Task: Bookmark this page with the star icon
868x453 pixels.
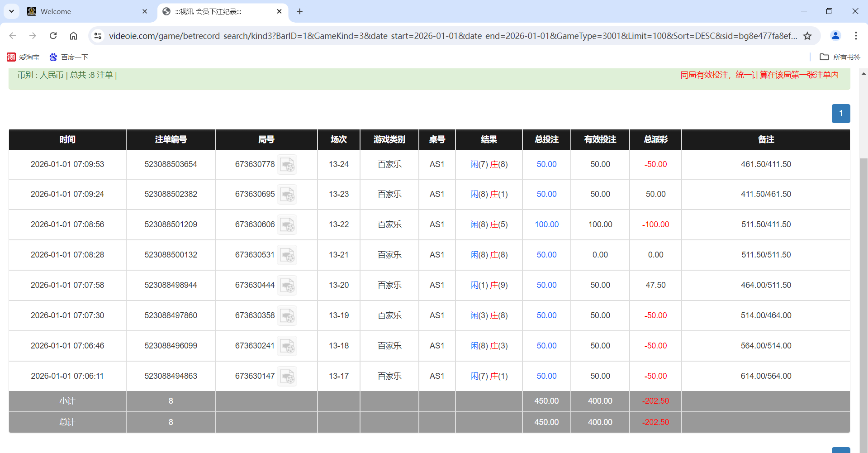Action: [807, 36]
